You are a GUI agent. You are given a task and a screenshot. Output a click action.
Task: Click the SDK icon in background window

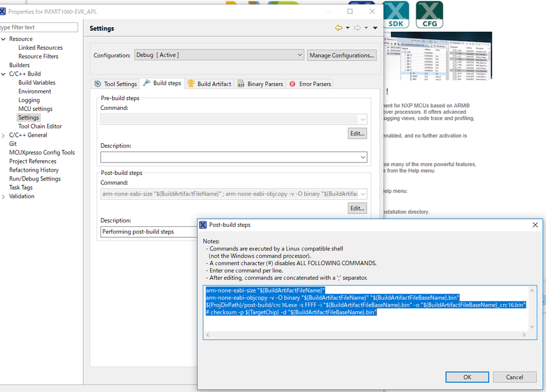click(396, 15)
